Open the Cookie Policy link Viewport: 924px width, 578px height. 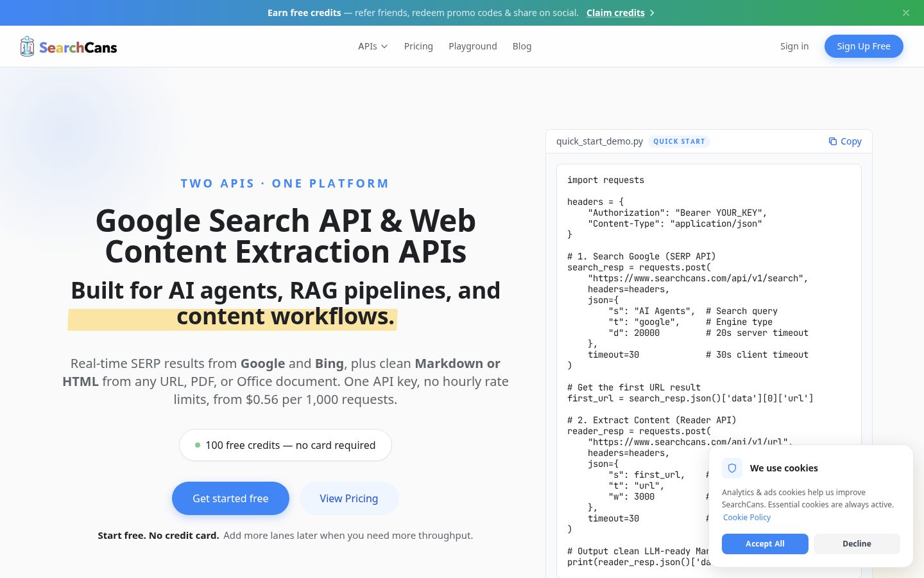tap(747, 517)
